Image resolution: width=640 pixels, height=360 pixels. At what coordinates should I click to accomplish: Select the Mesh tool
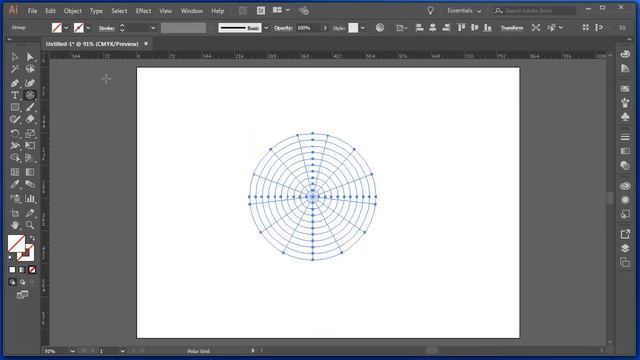pyautogui.click(x=15, y=172)
